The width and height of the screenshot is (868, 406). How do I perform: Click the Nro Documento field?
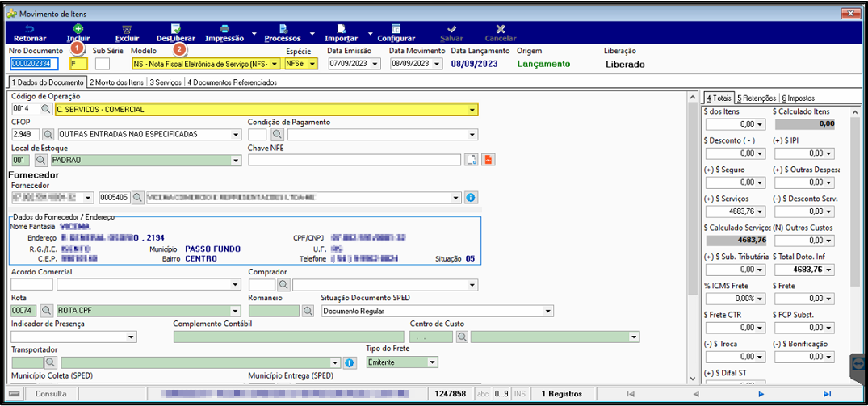click(35, 64)
